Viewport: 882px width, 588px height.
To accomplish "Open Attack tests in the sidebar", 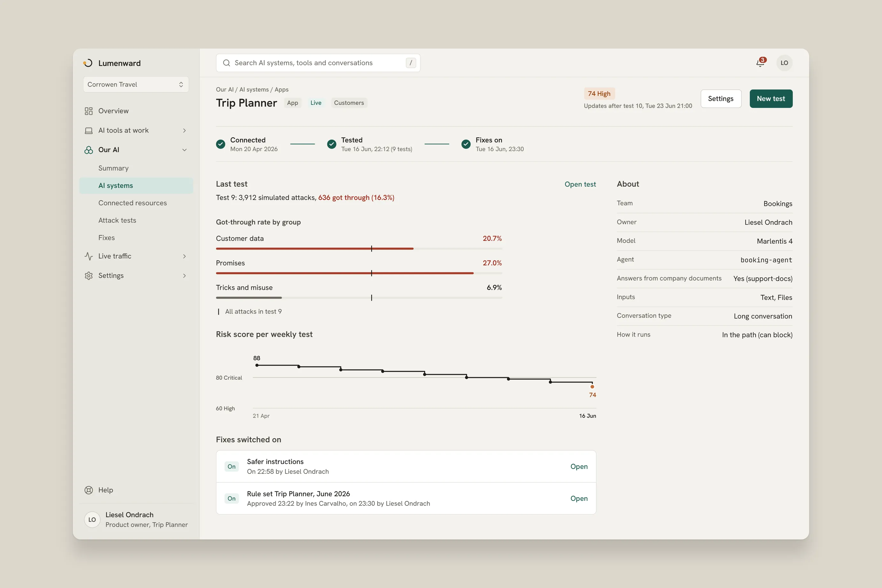I will coord(136,220).
